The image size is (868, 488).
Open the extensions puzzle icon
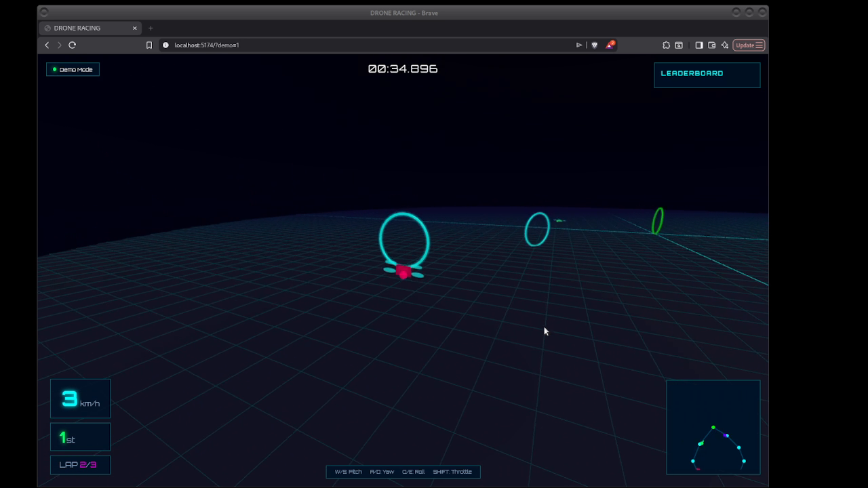pyautogui.click(x=666, y=45)
